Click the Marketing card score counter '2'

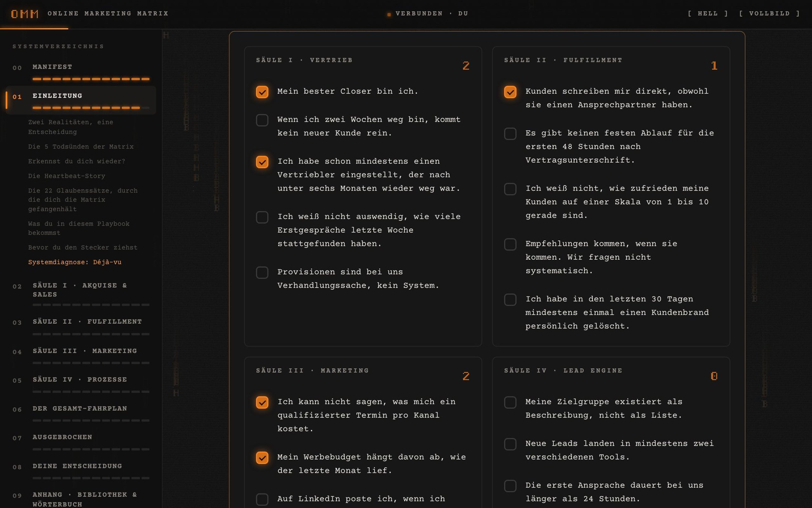pos(466,376)
